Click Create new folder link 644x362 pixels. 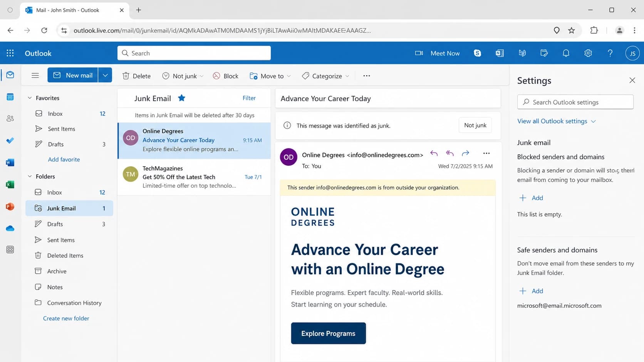tap(66, 318)
